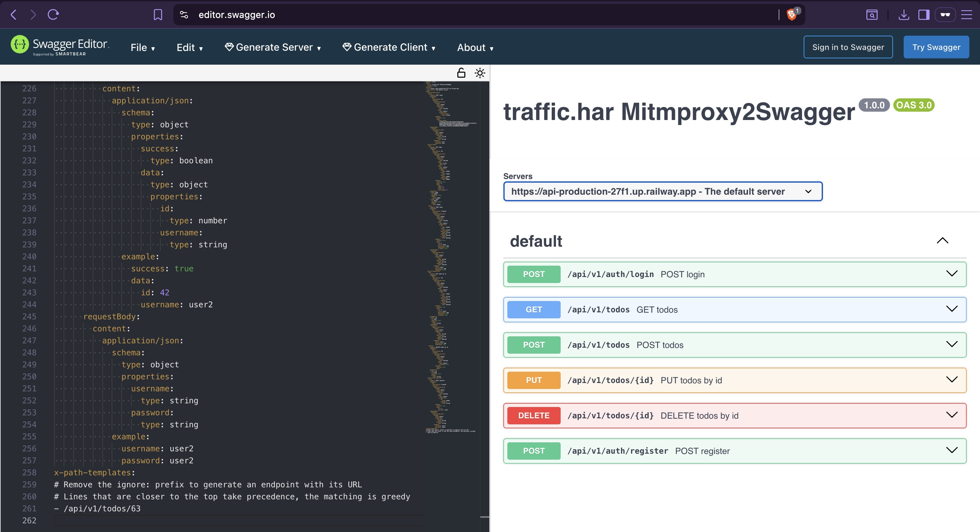The height and width of the screenshot is (532, 980).
Task: Click 'POST todos' summary text
Action: (x=660, y=345)
